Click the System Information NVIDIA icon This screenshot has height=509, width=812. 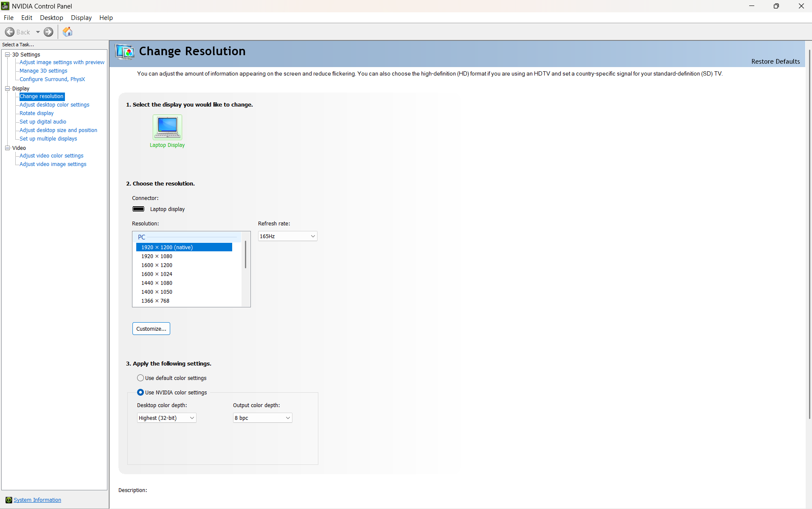(8, 500)
